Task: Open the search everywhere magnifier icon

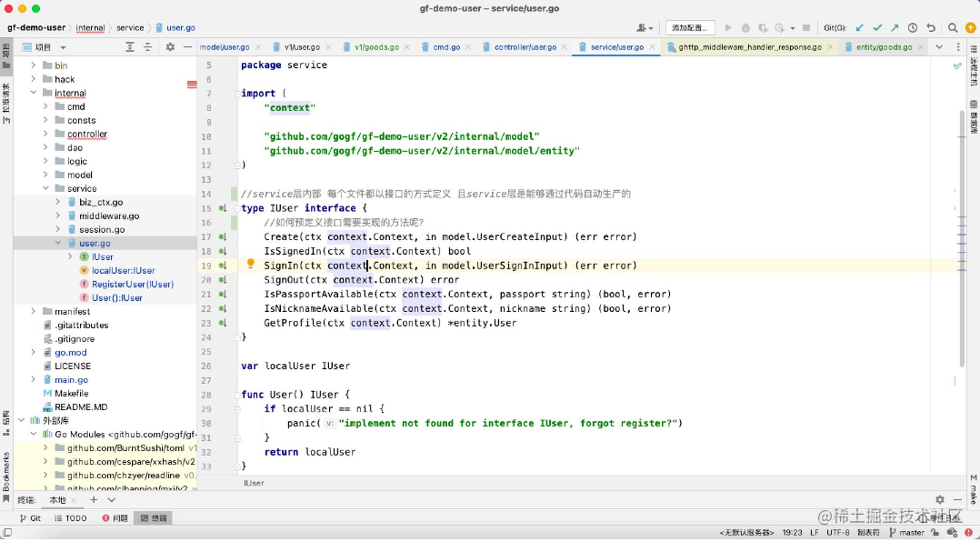Action: [953, 28]
